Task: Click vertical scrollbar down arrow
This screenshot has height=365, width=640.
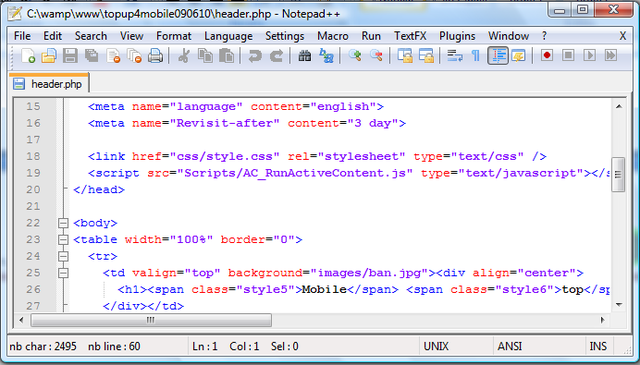Action: 619,305
